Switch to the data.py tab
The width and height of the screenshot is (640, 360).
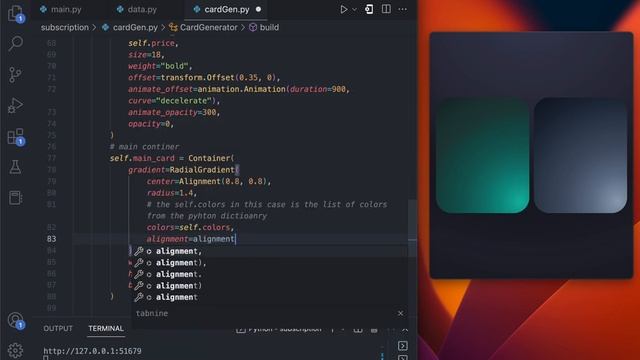[x=137, y=9]
